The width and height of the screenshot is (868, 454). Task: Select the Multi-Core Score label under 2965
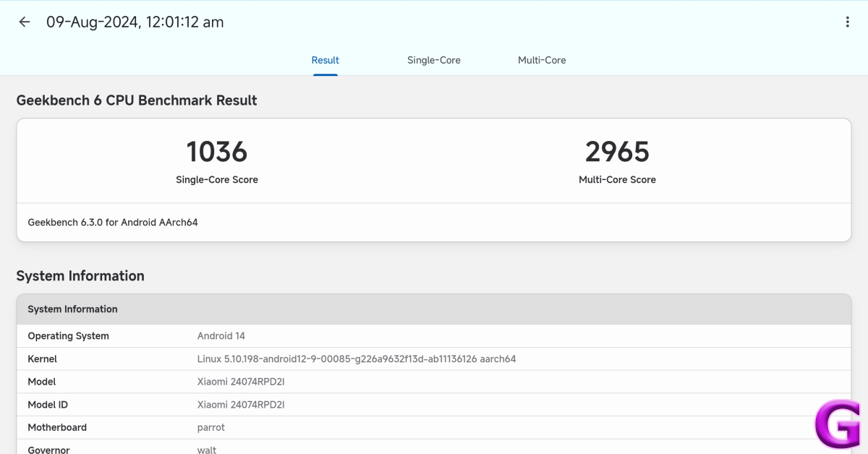(617, 179)
